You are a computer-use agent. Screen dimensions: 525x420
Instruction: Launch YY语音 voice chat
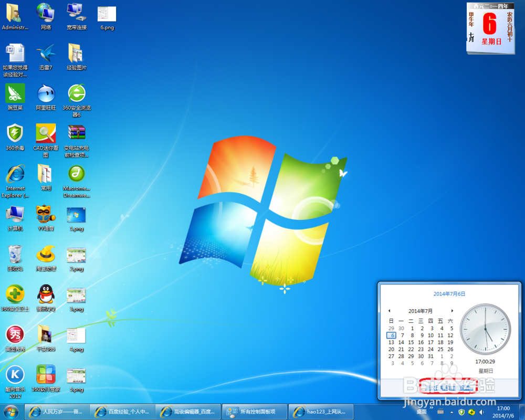(x=46, y=218)
